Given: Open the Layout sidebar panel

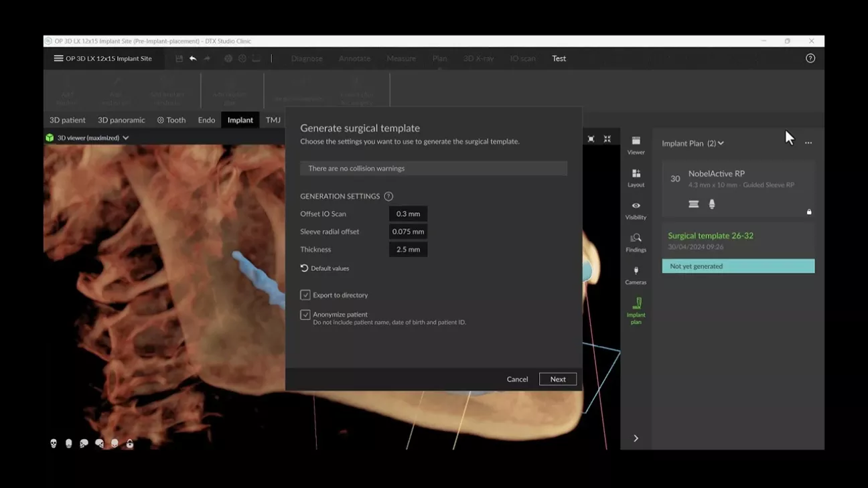Looking at the screenshot, I should click(636, 178).
